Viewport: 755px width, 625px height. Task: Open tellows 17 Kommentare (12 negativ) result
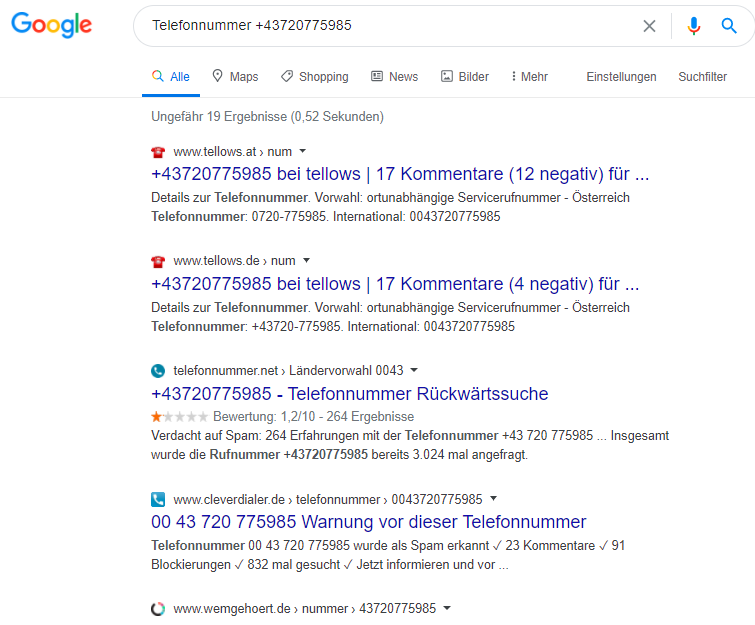pyautogui.click(x=400, y=174)
